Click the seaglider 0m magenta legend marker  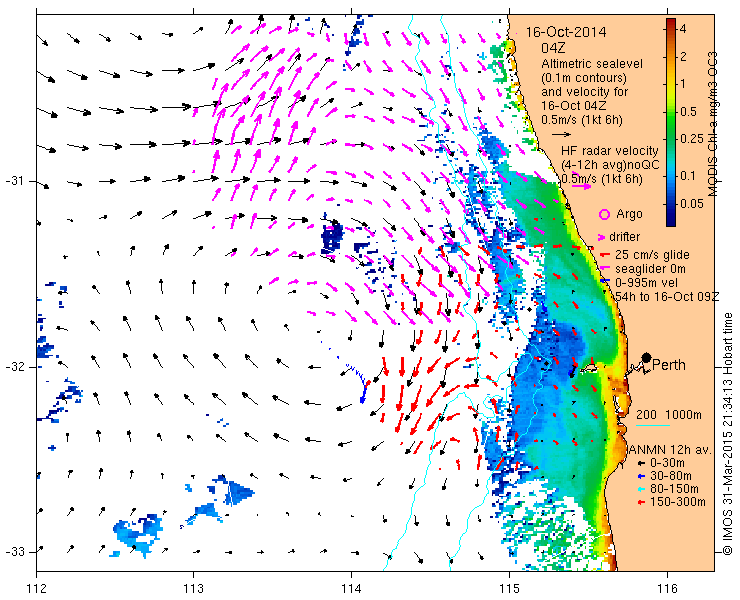[x=605, y=269]
